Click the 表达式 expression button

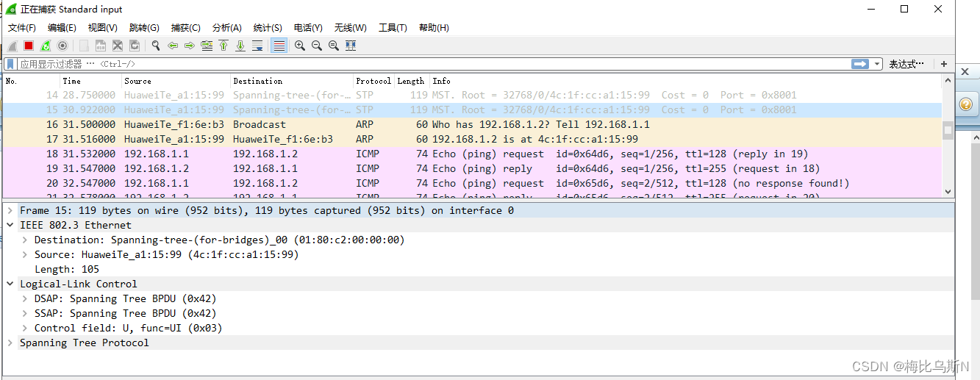906,64
